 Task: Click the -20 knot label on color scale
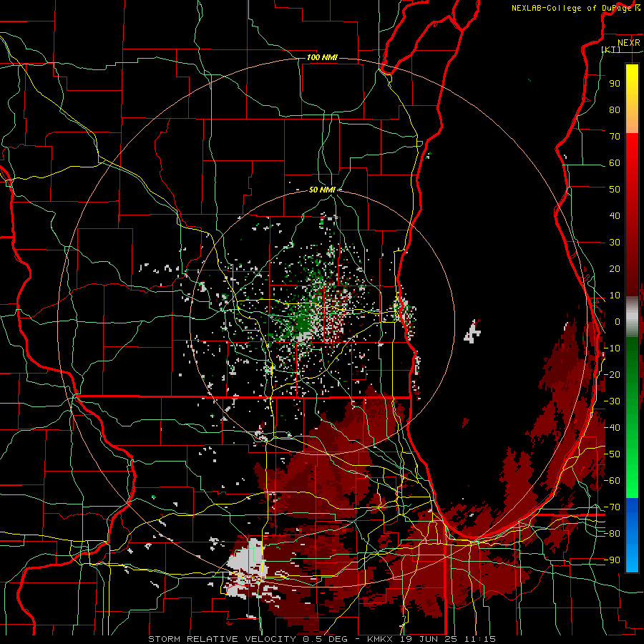(612, 374)
